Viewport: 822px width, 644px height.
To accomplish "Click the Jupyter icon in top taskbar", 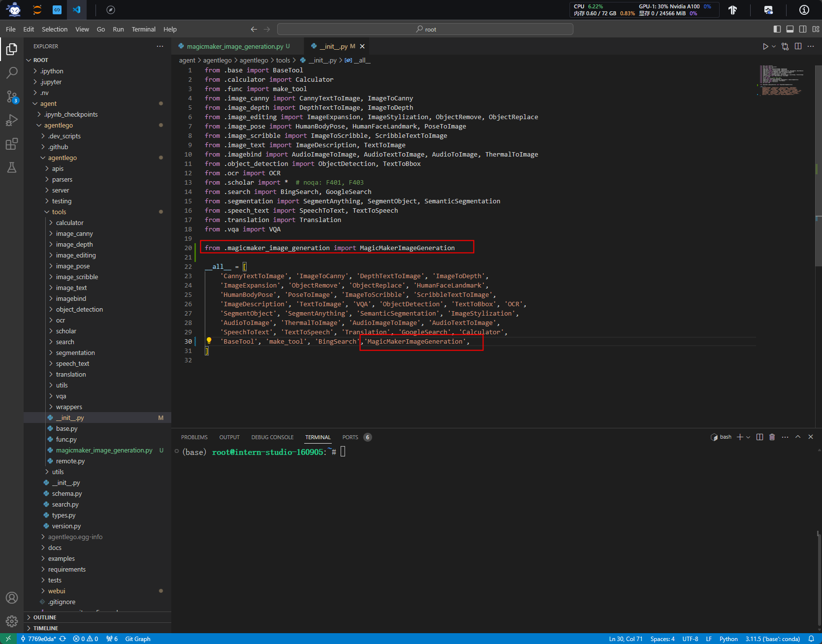I will [x=37, y=10].
